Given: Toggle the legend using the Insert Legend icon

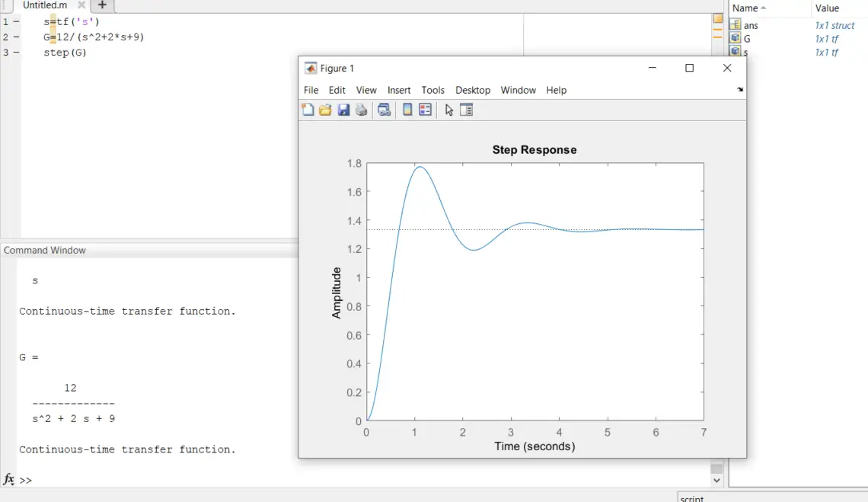Looking at the screenshot, I should click(x=426, y=110).
